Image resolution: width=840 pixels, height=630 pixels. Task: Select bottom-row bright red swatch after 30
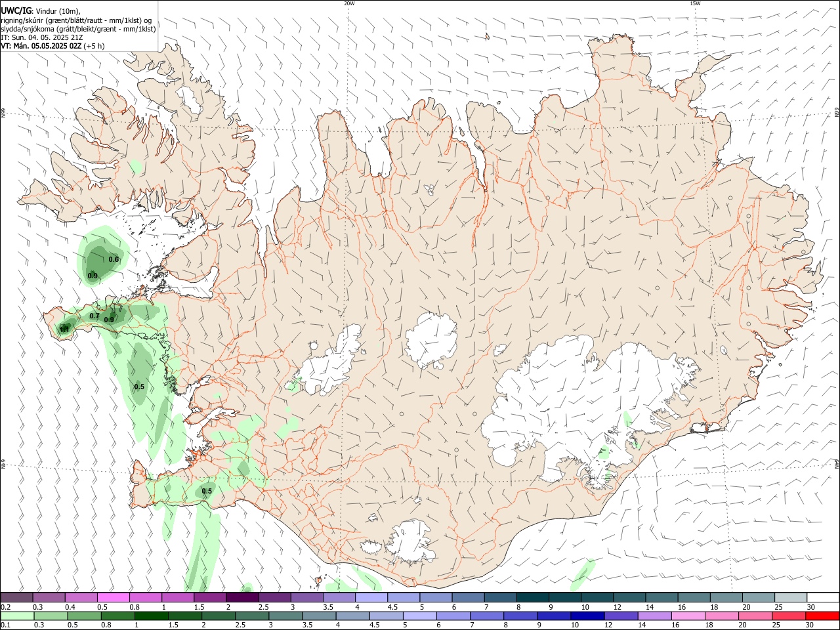coord(822,616)
